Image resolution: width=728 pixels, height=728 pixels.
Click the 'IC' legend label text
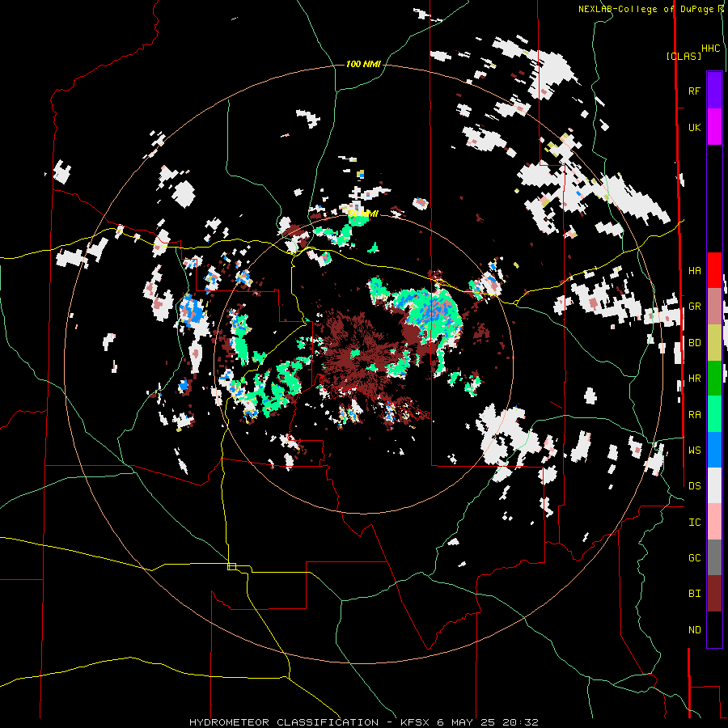point(694,522)
